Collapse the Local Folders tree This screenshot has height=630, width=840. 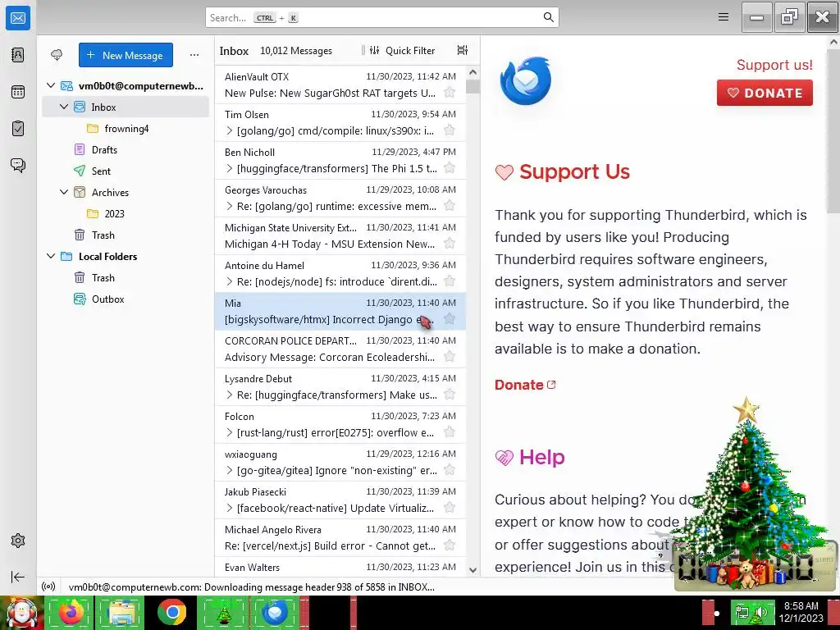coord(51,256)
